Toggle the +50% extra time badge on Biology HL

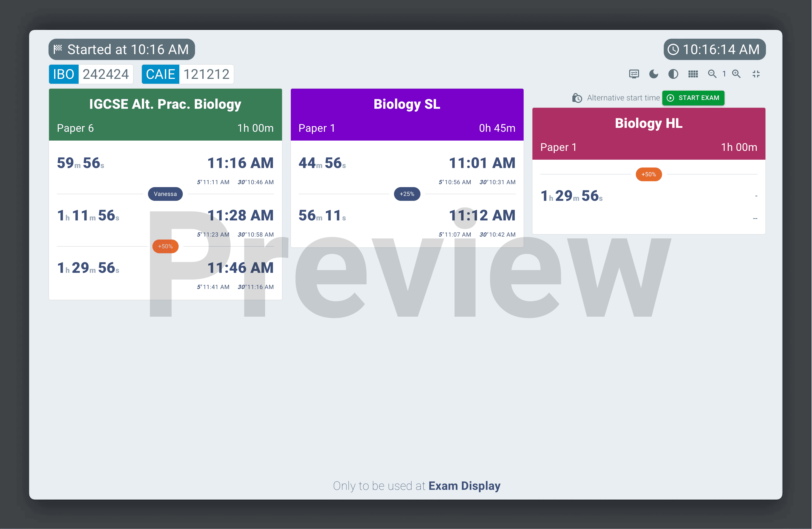[649, 174]
